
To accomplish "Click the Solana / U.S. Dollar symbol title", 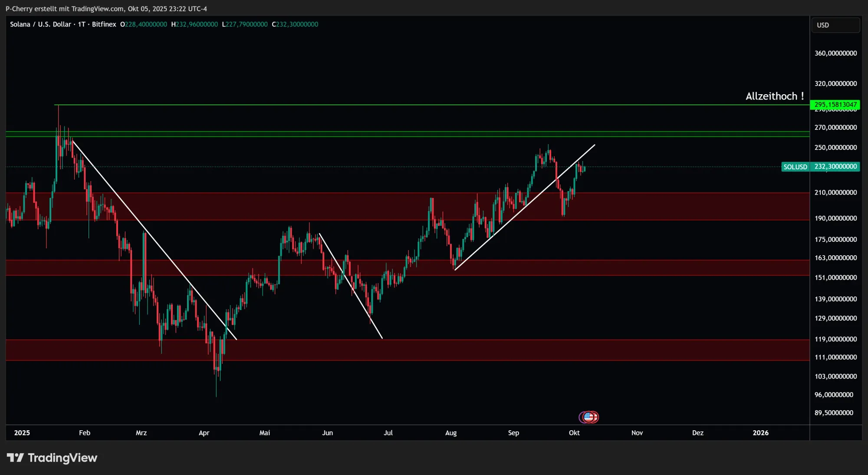I will click(x=40, y=24).
